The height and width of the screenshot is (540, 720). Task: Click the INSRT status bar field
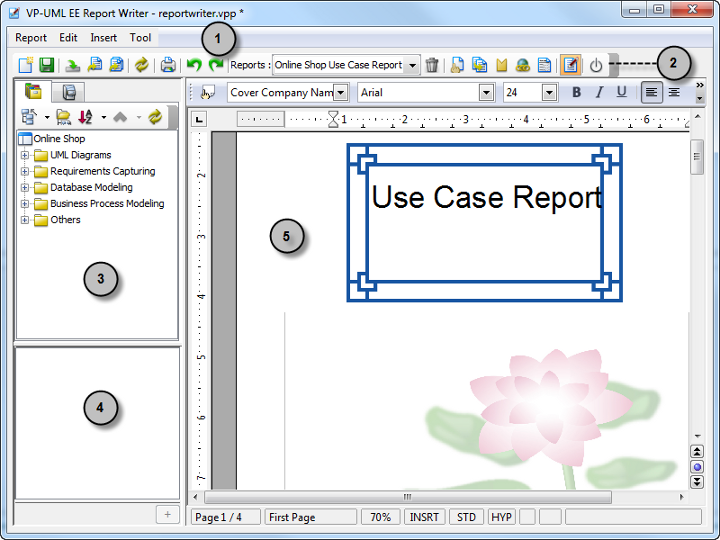pos(424,517)
